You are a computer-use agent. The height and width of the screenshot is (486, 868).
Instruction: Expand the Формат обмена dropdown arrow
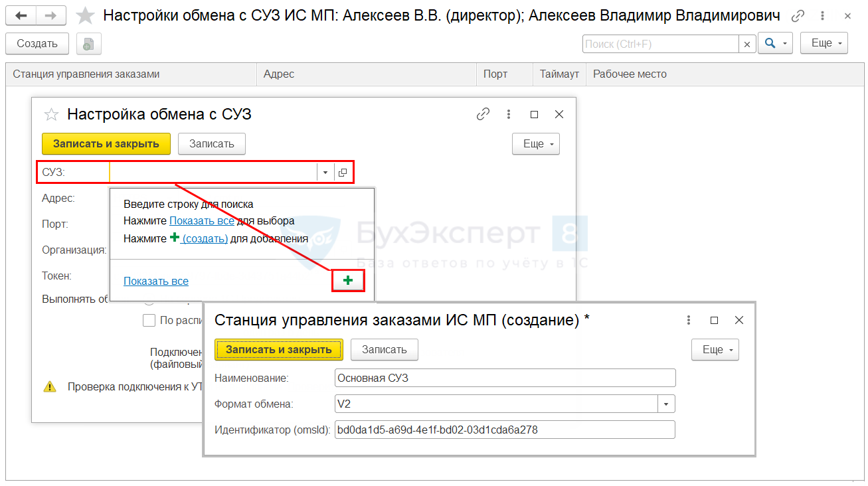(x=667, y=404)
